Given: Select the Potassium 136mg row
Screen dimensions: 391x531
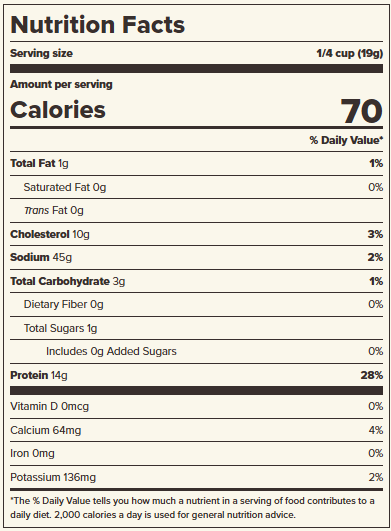Looking at the screenshot, I should 196,477.
